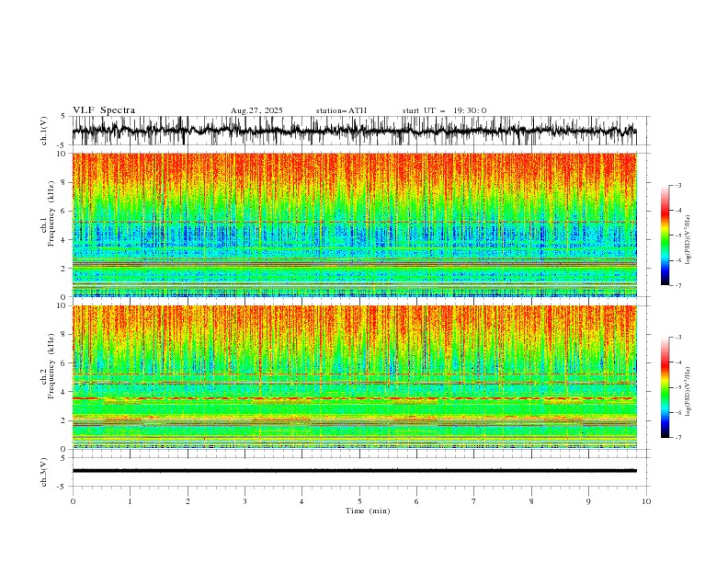This screenshot has height=563, width=728.
Task: Click the ch.2 frequency tick label "4"
Action: click(x=65, y=392)
